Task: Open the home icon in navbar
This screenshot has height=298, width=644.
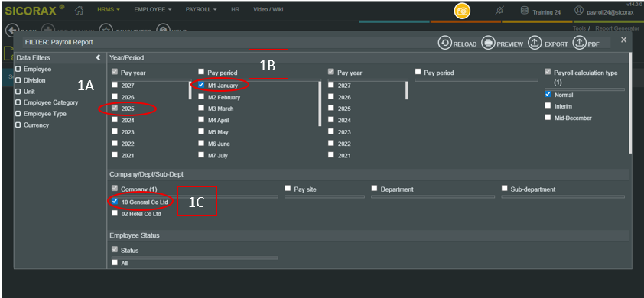Action: point(80,10)
